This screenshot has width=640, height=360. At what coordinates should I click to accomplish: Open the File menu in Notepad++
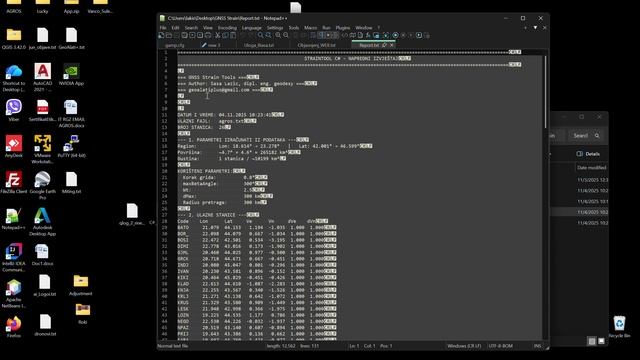tap(163, 28)
